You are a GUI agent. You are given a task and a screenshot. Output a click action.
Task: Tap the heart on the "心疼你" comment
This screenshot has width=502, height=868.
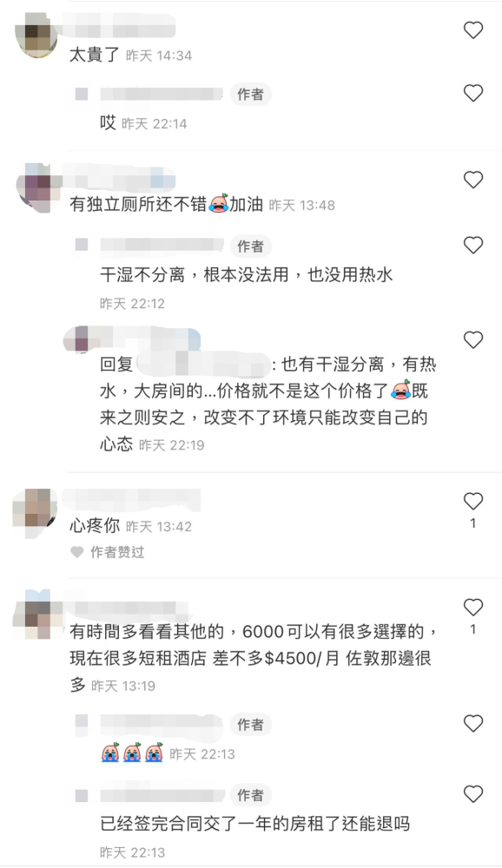click(472, 501)
